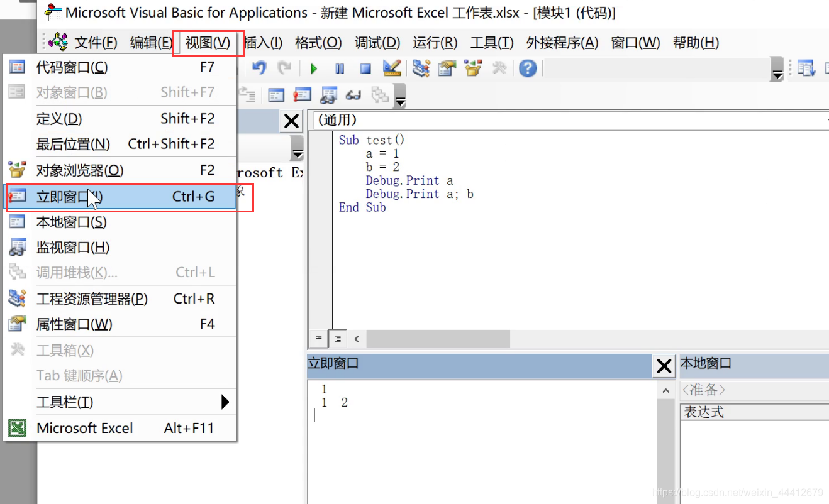This screenshot has width=829, height=504.
Task: Close the 立即窗口 panel
Action: 664,365
